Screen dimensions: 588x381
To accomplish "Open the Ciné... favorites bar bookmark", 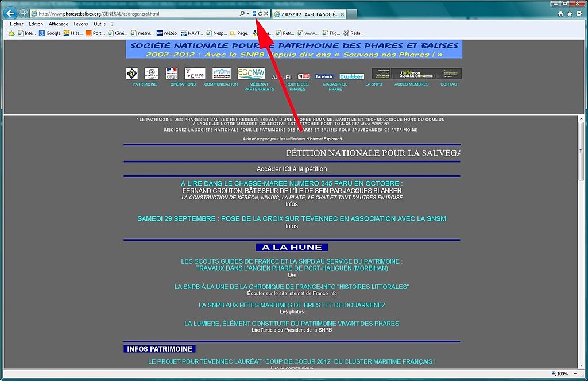I will [x=118, y=33].
